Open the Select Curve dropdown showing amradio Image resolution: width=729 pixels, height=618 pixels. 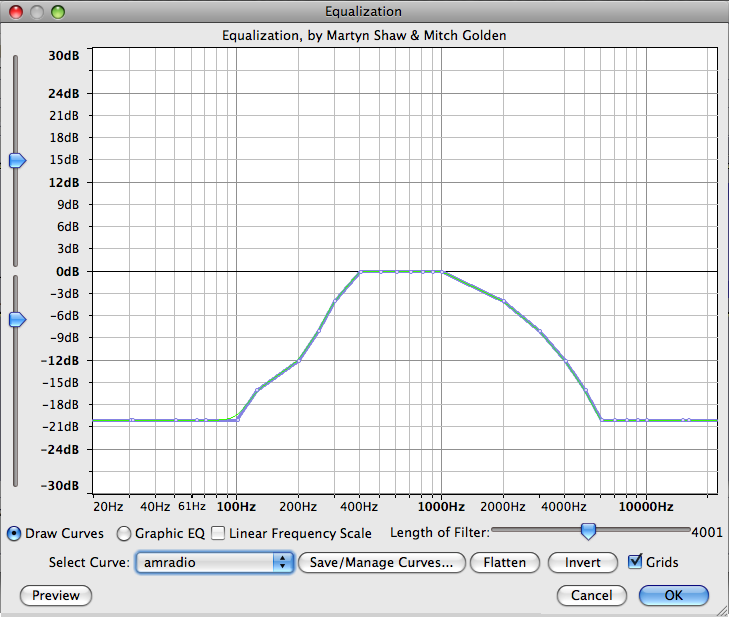213,563
